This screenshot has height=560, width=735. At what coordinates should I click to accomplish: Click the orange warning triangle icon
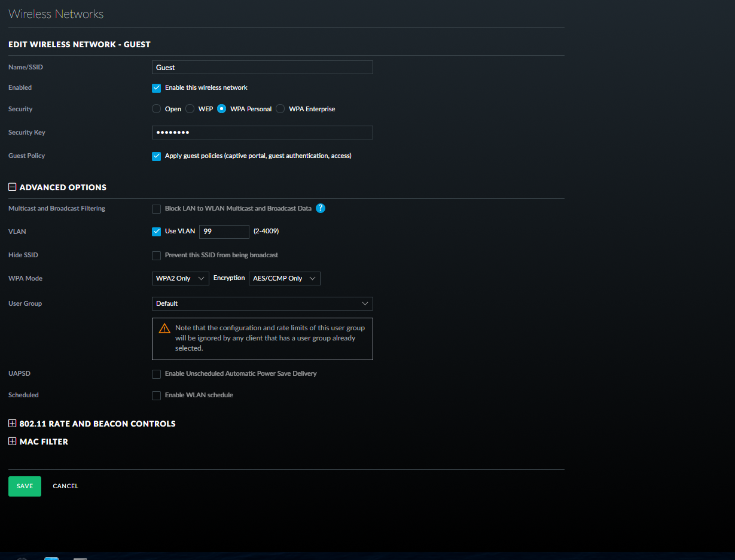click(164, 328)
